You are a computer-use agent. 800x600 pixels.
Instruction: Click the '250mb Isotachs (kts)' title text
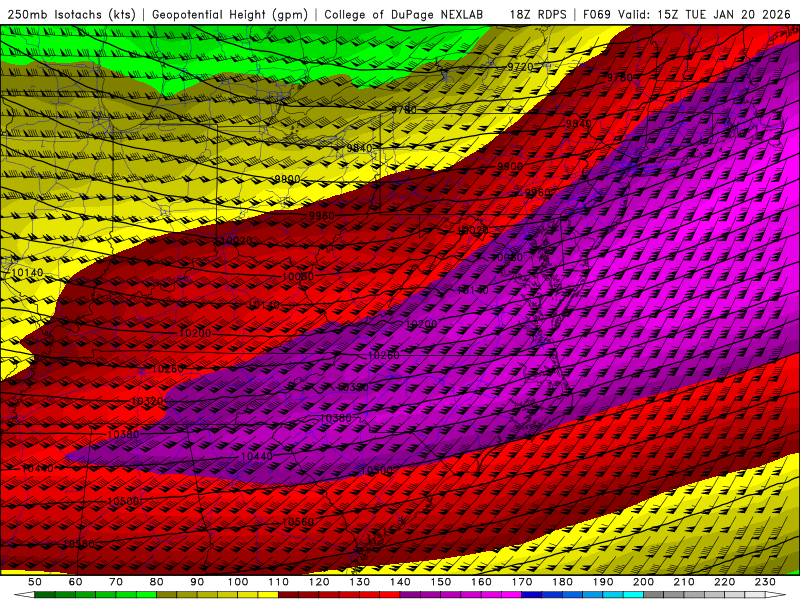coord(72,15)
